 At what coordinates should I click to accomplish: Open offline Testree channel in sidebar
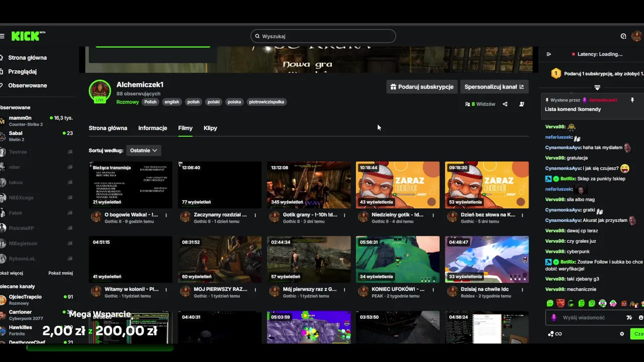[37, 152]
